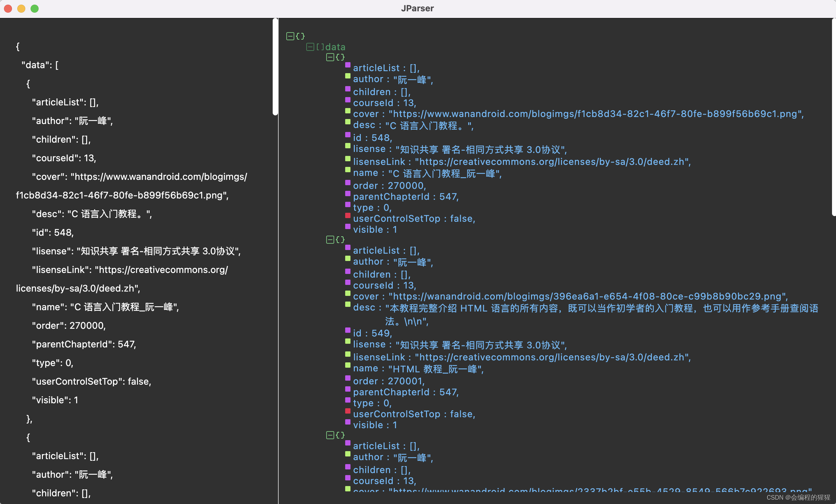836x504 pixels.
Task: Click purple marker beside first parentChapterId row
Action: [348, 193]
